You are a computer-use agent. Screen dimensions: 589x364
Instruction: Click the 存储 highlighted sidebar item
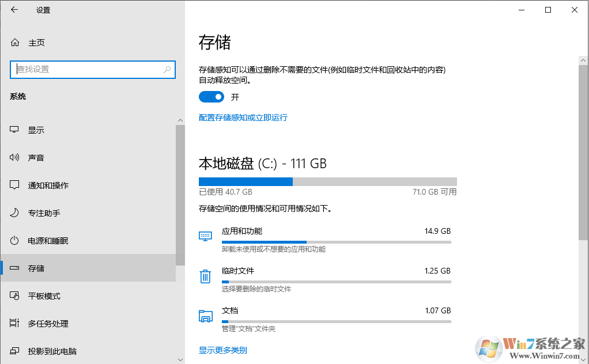(x=36, y=268)
